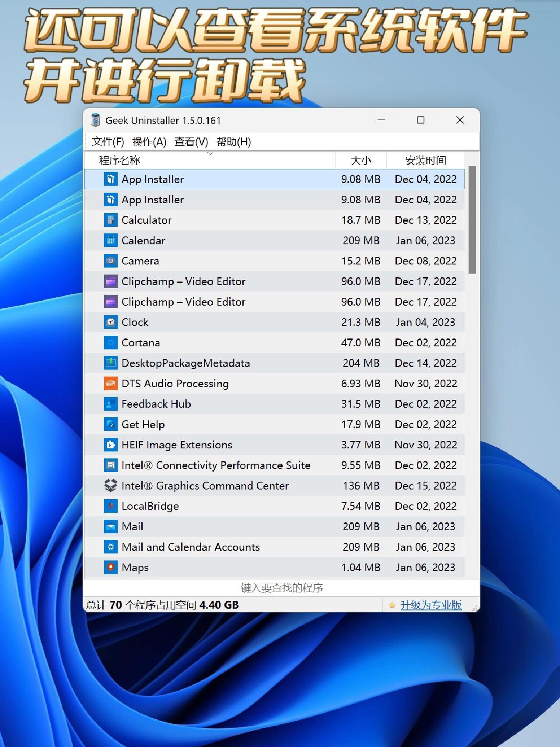This screenshot has height=747, width=560.
Task: Click the Intel Graphics Command Center icon
Action: tap(111, 486)
